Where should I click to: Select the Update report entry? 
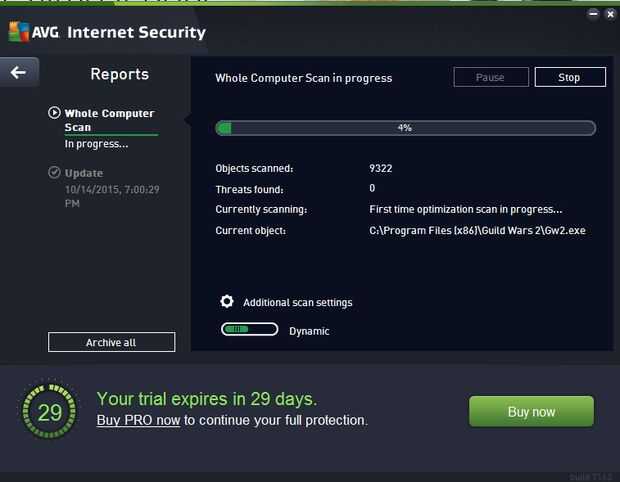click(x=84, y=173)
